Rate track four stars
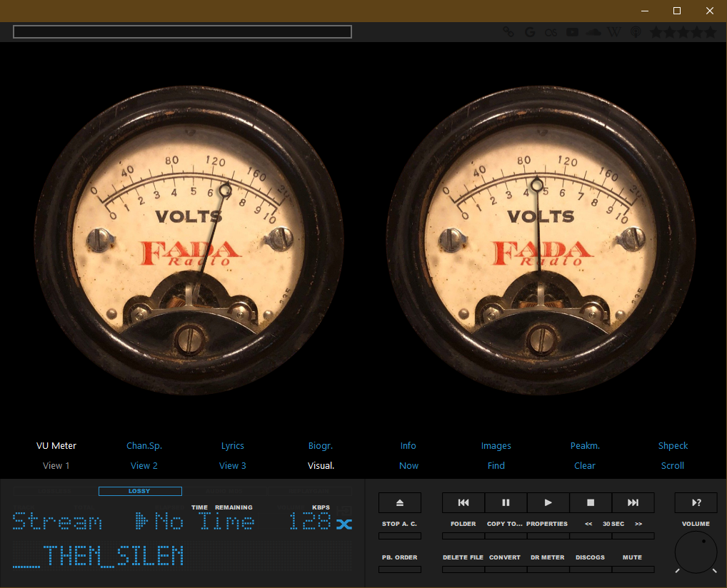Image resolution: width=727 pixels, height=588 pixels. [x=697, y=32]
